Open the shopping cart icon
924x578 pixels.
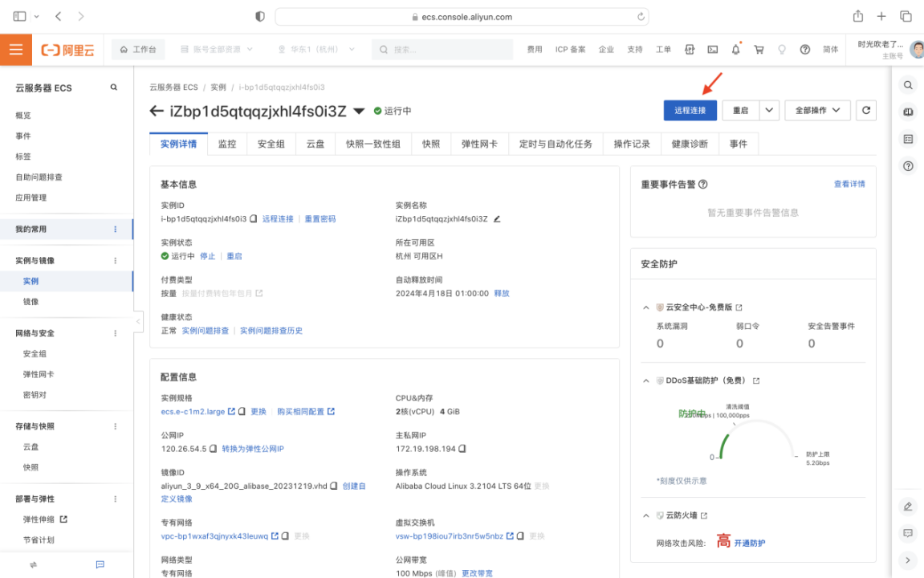point(759,50)
